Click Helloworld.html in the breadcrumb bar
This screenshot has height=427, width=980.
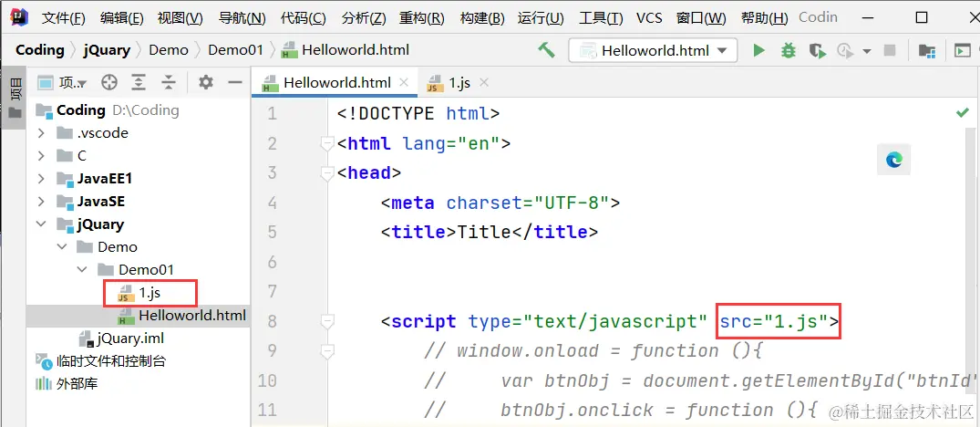click(x=346, y=50)
